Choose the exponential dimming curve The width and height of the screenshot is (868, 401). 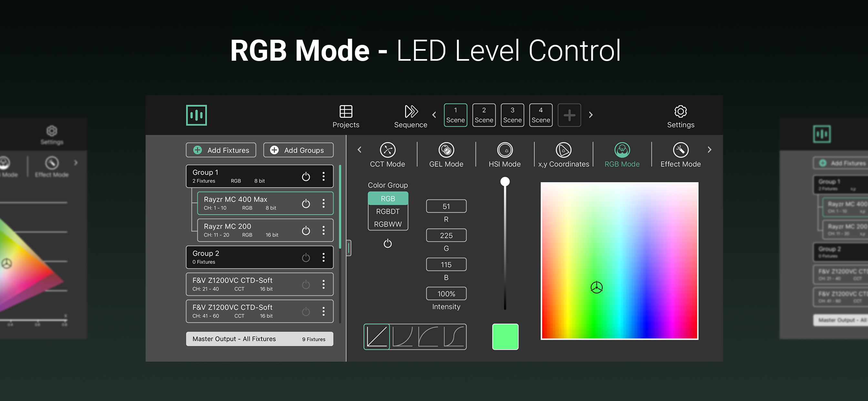click(x=402, y=337)
